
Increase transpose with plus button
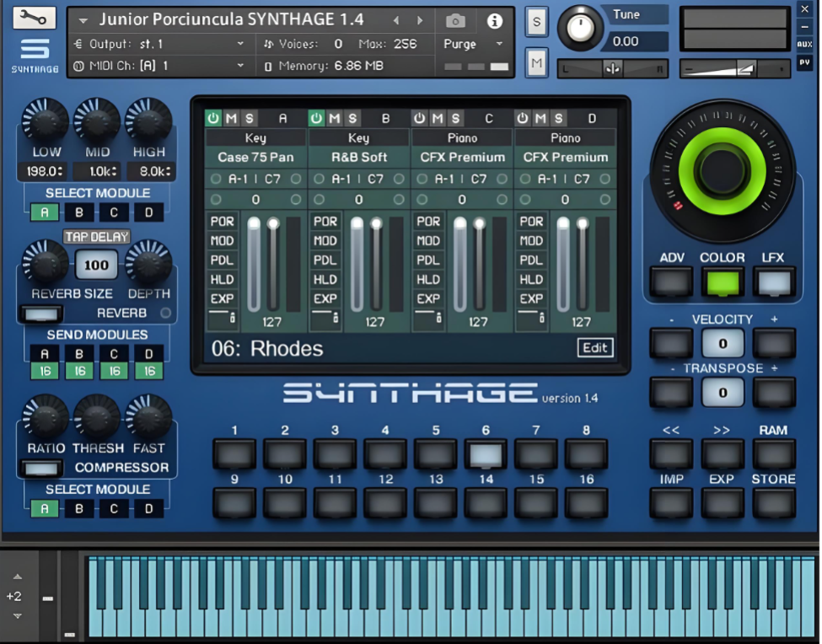pyautogui.click(x=774, y=393)
